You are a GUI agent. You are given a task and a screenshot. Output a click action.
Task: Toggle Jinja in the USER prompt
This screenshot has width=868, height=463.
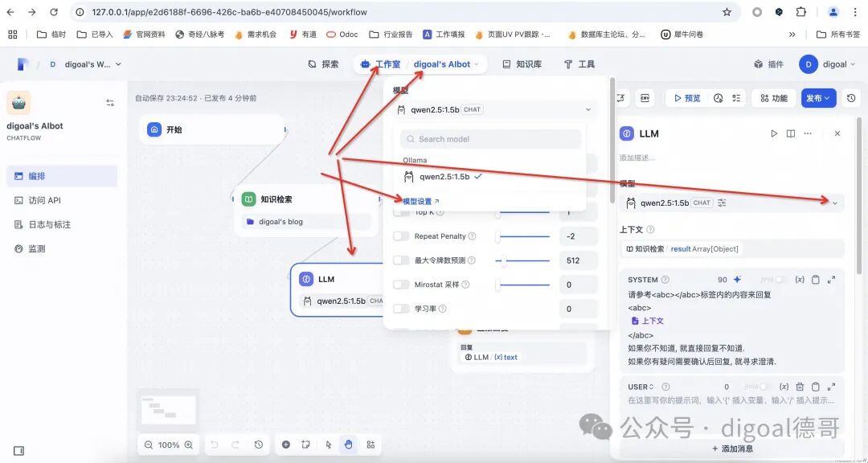point(766,387)
